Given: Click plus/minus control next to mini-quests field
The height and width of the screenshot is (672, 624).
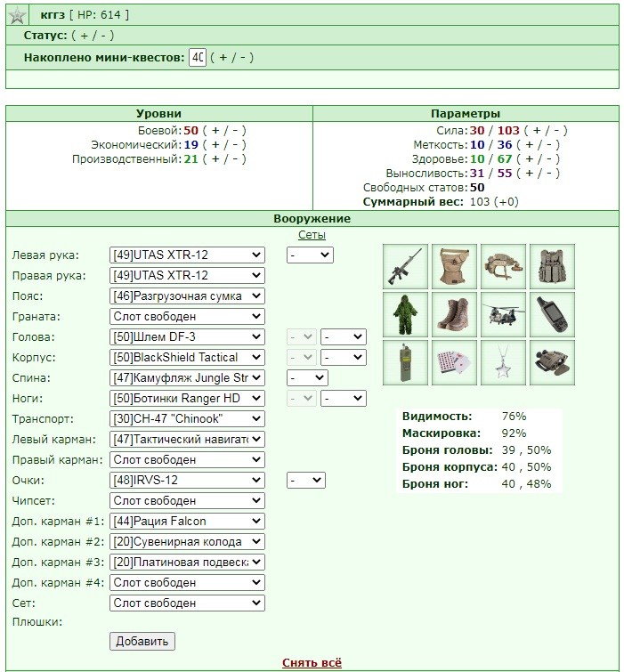Looking at the screenshot, I should [x=231, y=58].
